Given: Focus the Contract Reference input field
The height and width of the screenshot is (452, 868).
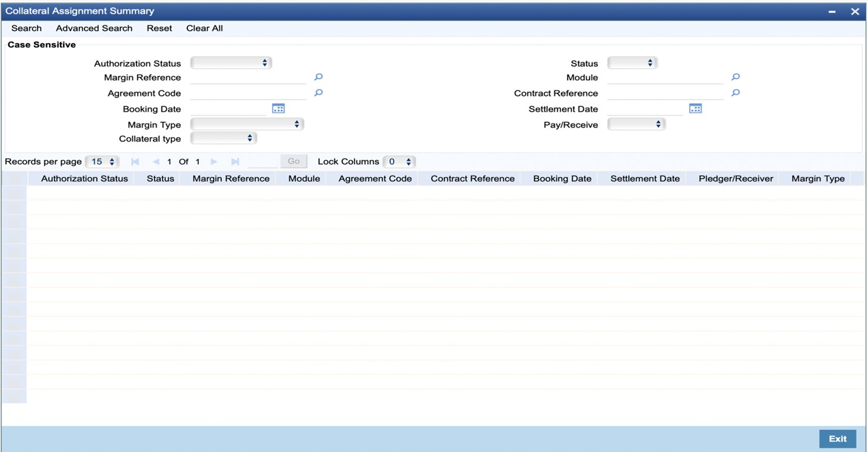Looking at the screenshot, I should click(665, 93).
